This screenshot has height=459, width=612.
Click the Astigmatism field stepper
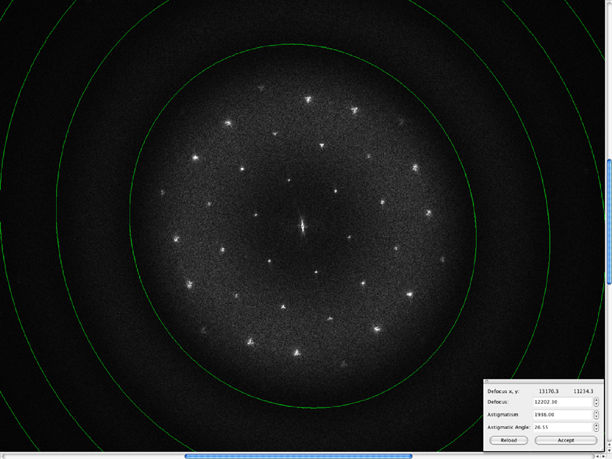tap(596, 415)
